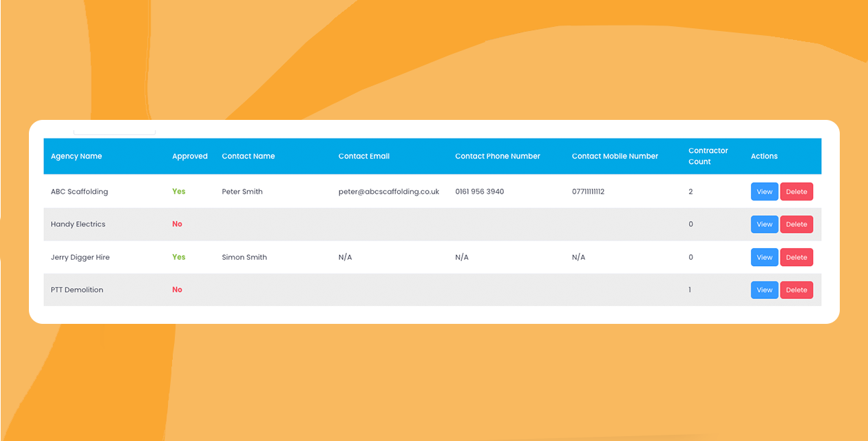Screen dimensions: 868x441
Task: Delete the Jerry Digger Hire entry
Action: [x=796, y=257]
